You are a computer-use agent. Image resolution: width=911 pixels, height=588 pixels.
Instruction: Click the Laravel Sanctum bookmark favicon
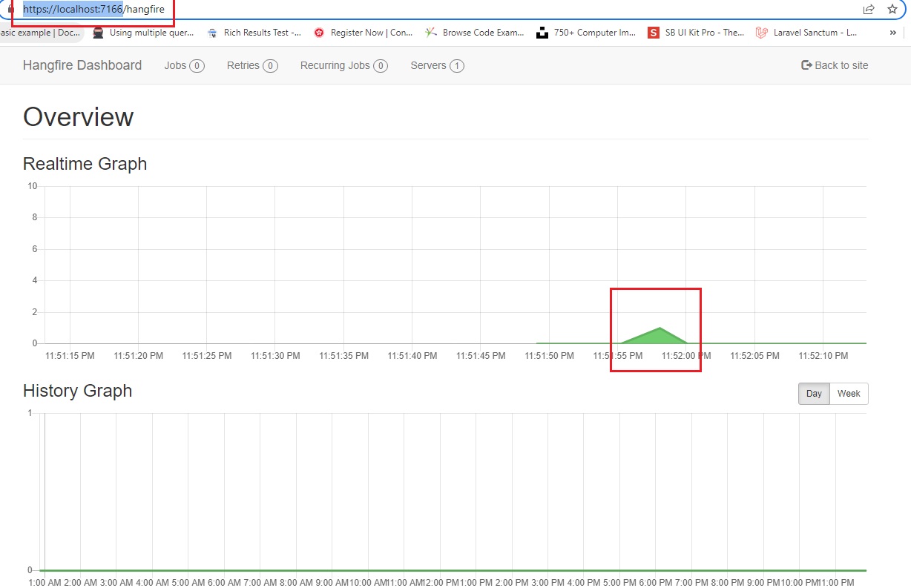[x=761, y=33]
